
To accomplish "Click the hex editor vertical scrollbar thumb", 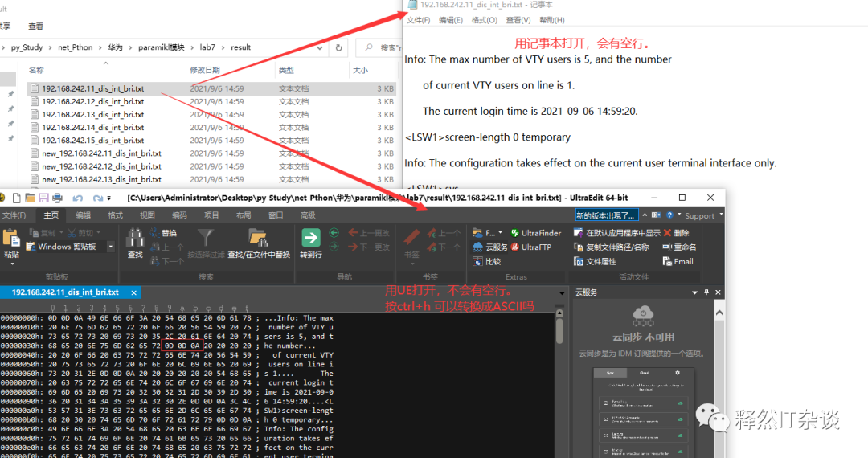I will pos(559,331).
